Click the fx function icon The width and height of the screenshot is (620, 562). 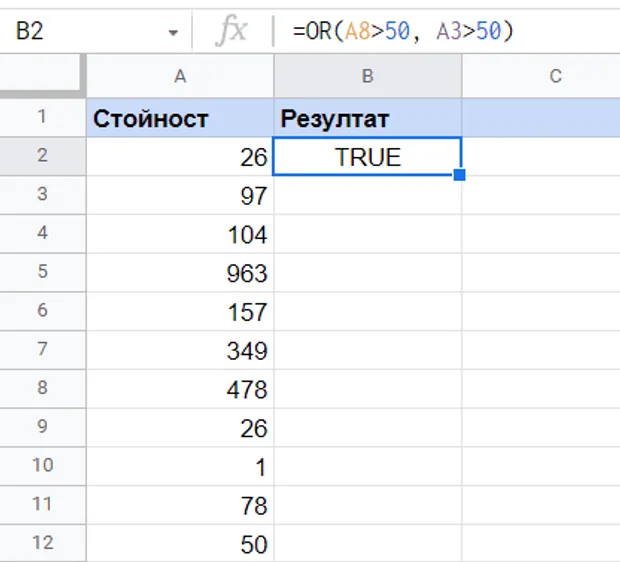[231, 30]
